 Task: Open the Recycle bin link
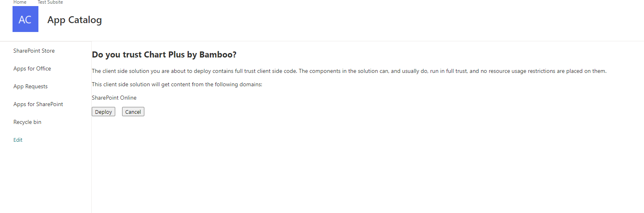click(x=27, y=122)
